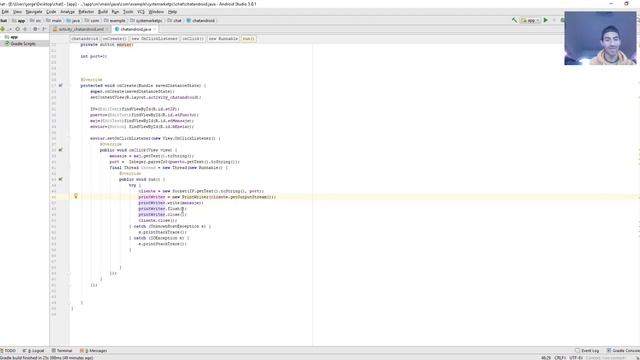Click the 'app' navigation breadcrumb

click(19, 20)
